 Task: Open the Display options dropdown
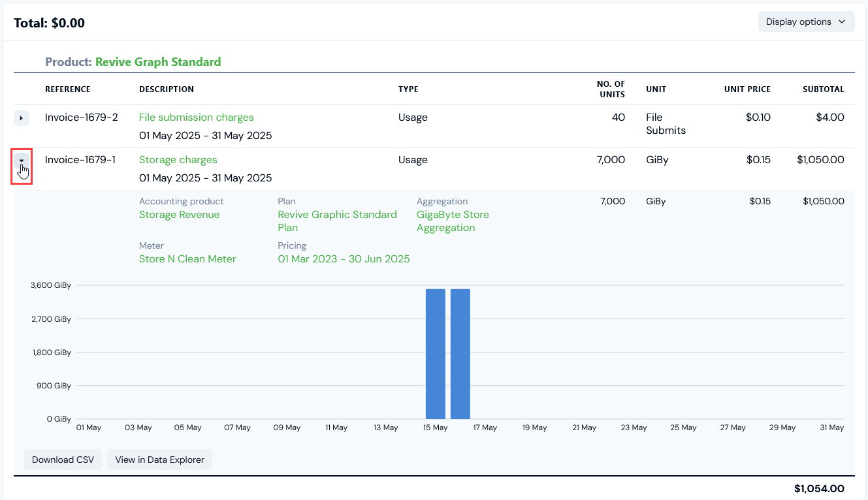[806, 22]
